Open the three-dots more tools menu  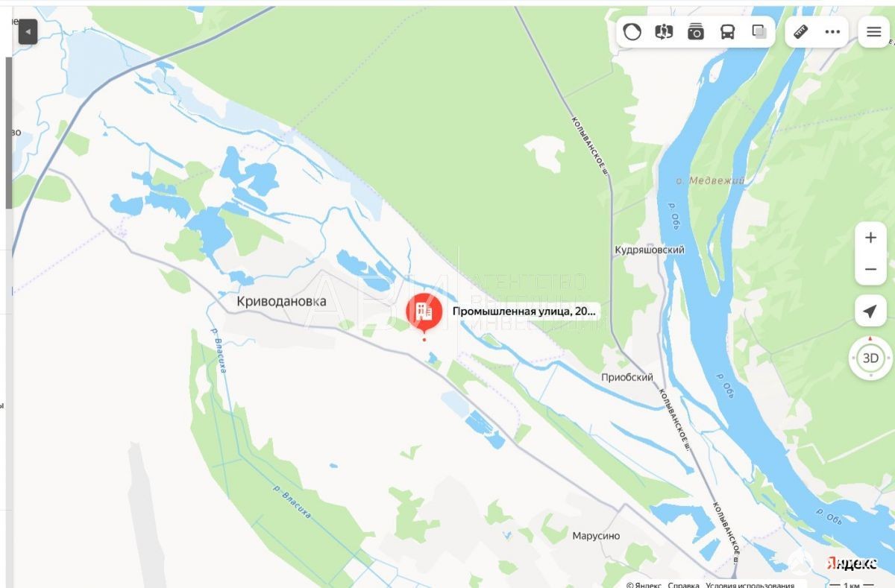(x=832, y=32)
